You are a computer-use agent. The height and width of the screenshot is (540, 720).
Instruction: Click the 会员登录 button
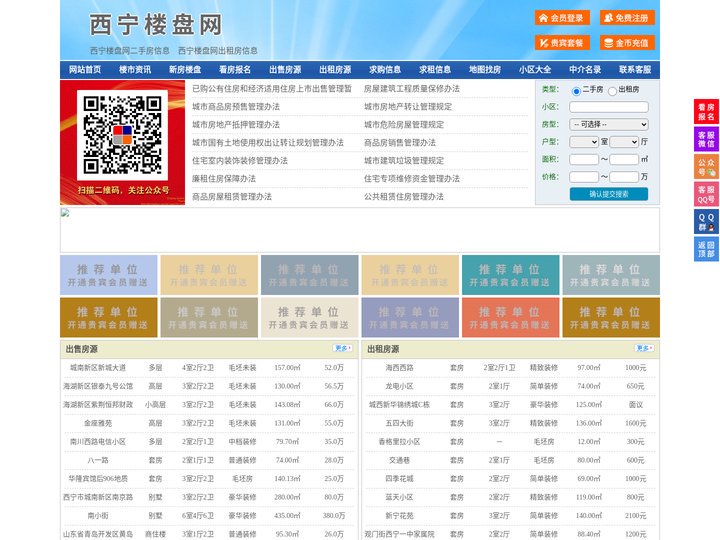(562, 18)
